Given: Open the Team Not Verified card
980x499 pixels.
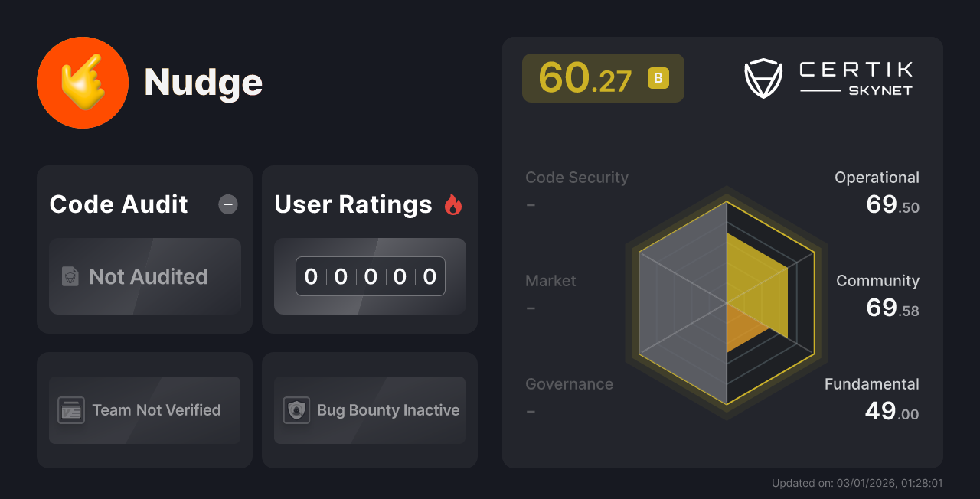Looking at the screenshot, I should 145,410.
